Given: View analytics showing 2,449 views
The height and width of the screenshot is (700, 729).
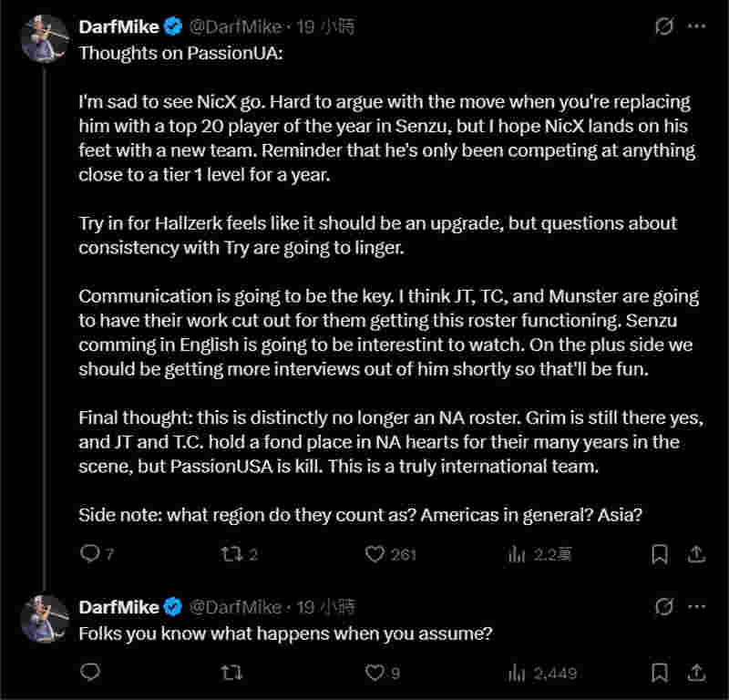Looking at the screenshot, I should 517,673.
